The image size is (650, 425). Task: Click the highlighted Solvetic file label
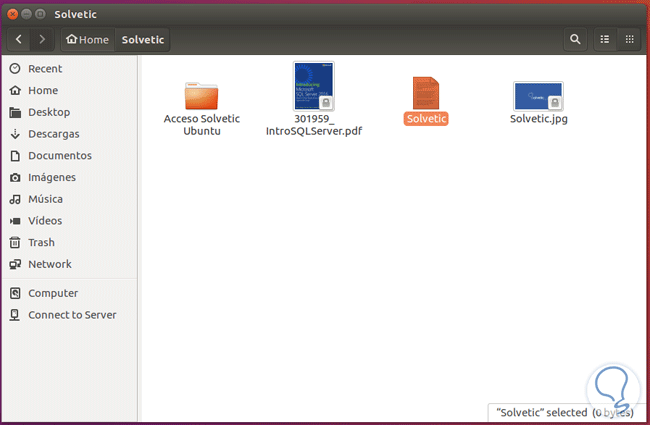[426, 119]
